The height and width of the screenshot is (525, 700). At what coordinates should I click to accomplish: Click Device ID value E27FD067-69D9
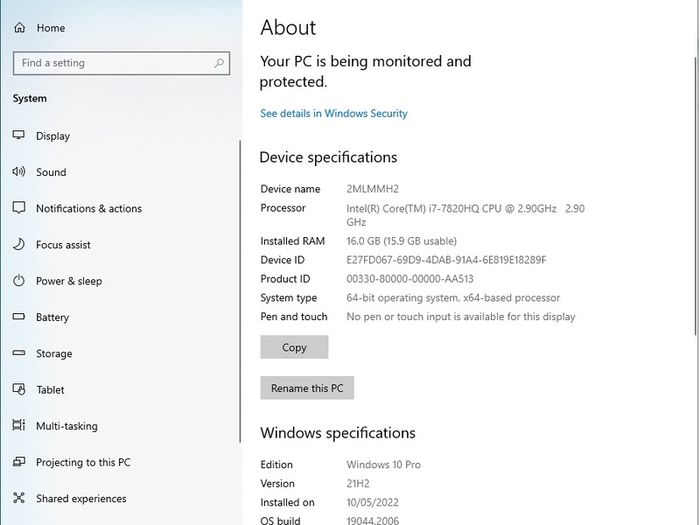446,260
